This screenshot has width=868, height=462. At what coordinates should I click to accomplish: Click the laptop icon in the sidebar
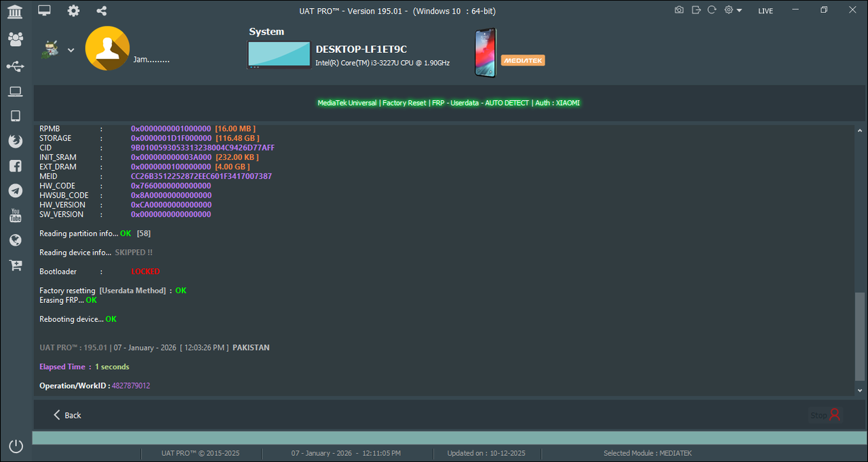tap(15, 91)
